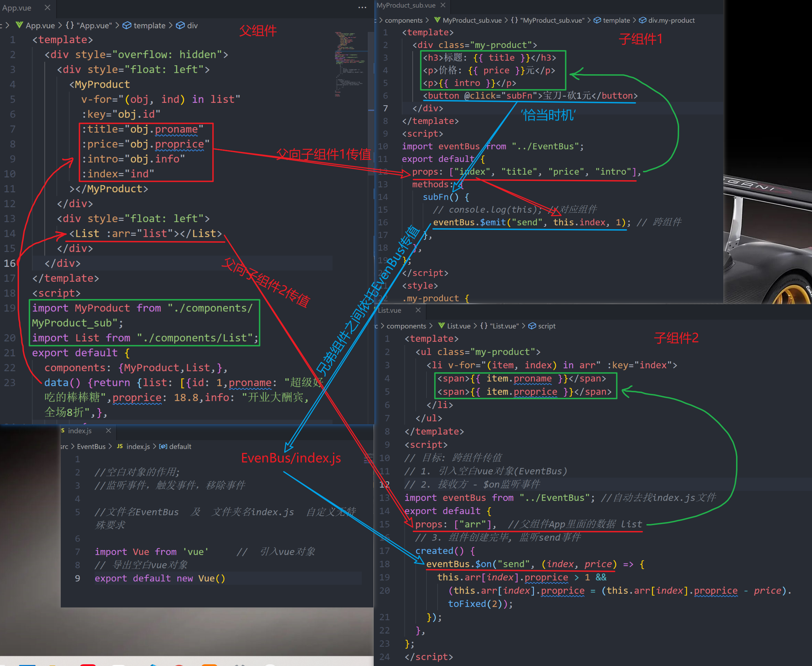The height and width of the screenshot is (666, 812).
Task: Click the div cube icon in App.vue breadcrumb
Action: click(x=180, y=25)
